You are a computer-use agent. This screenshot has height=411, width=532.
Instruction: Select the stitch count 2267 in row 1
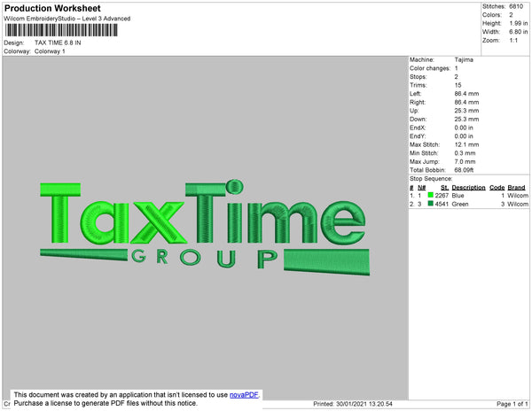tap(442, 196)
